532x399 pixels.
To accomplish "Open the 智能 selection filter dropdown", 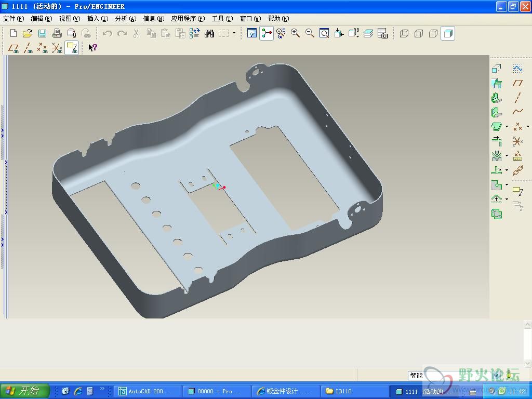I will coord(497,375).
